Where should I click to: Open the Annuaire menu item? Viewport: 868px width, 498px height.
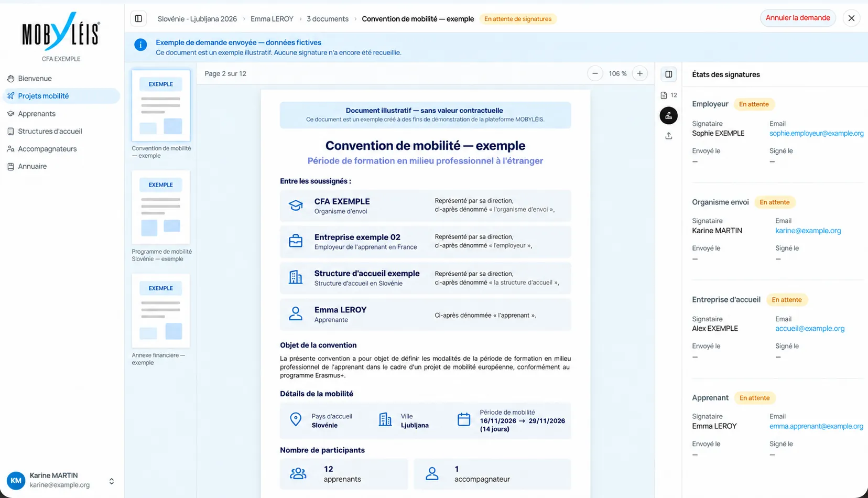point(61,167)
